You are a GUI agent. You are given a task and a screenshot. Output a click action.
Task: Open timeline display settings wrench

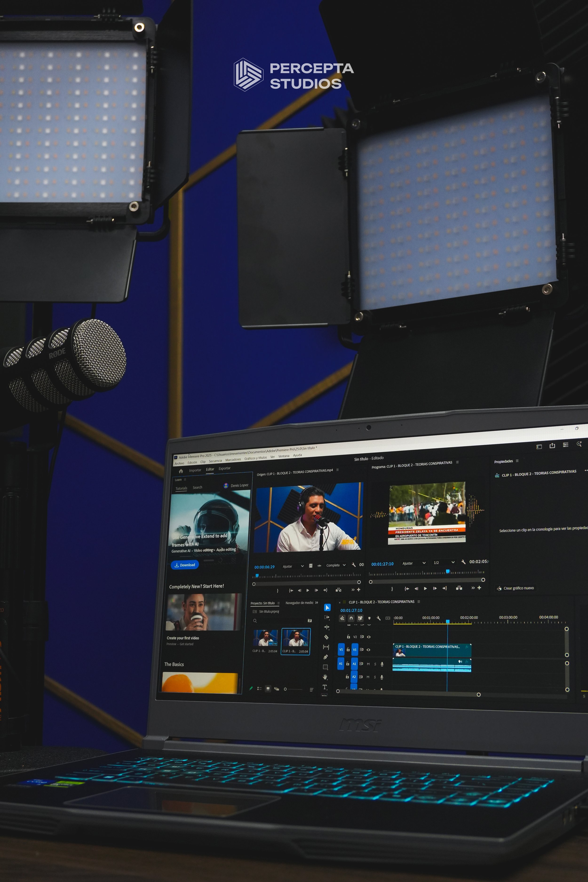(379, 618)
